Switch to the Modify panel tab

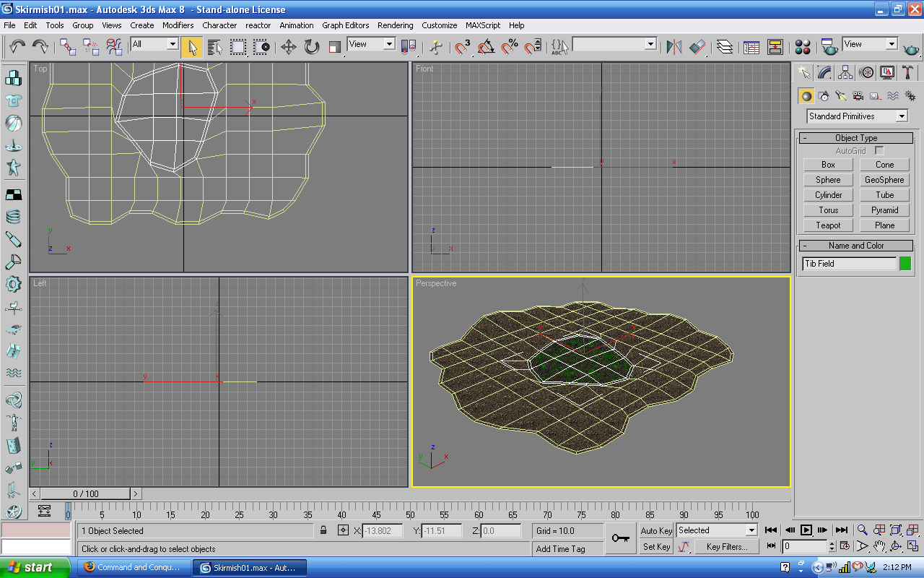824,72
